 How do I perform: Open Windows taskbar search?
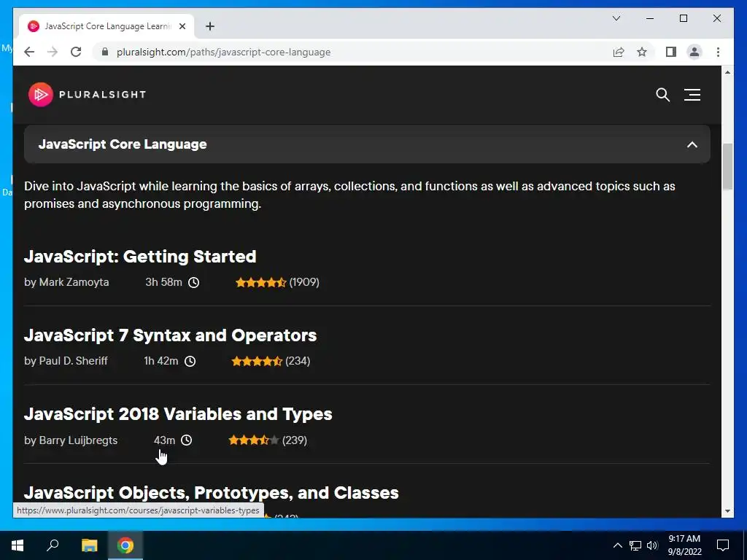click(x=53, y=545)
